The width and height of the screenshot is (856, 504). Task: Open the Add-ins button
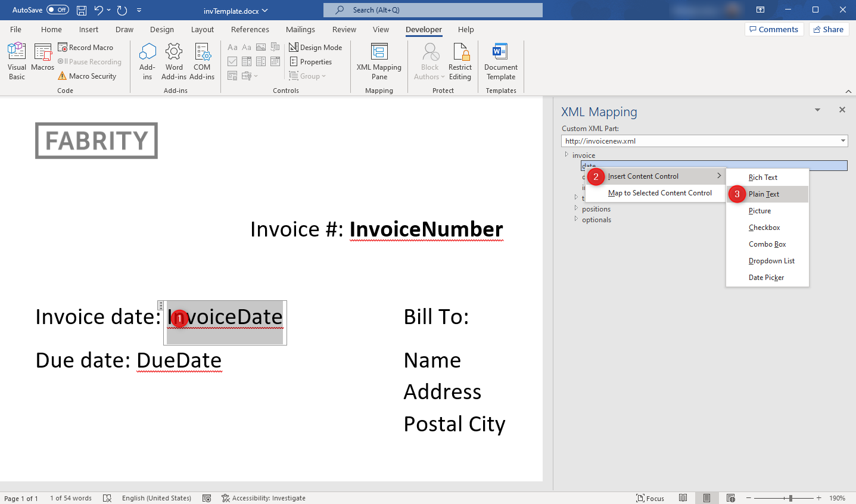(x=147, y=61)
